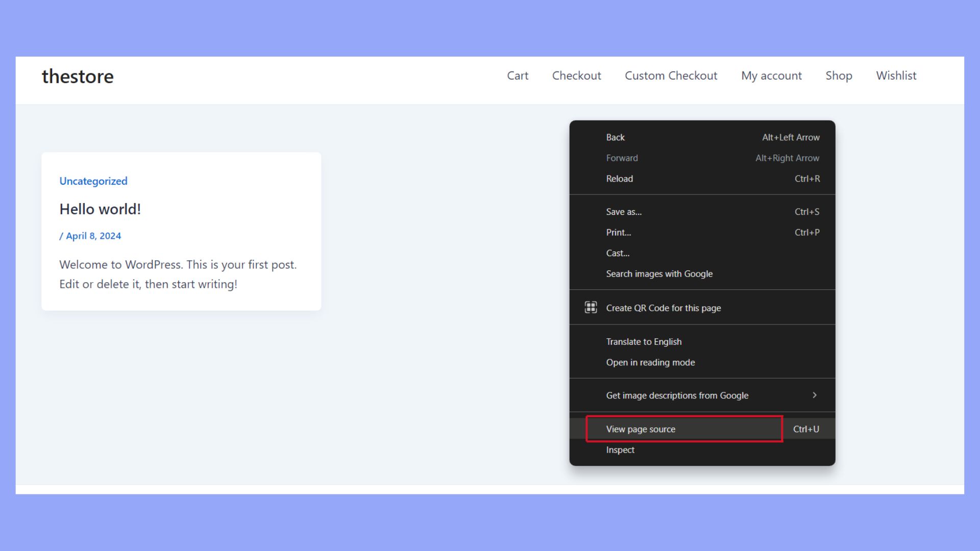Click Back in the context menu
The width and height of the screenshot is (980, 551).
point(615,137)
